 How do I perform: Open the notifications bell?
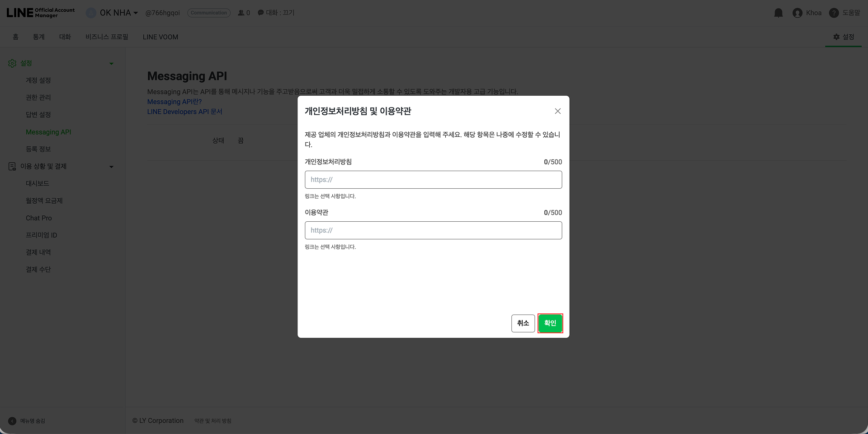[x=778, y=13]
